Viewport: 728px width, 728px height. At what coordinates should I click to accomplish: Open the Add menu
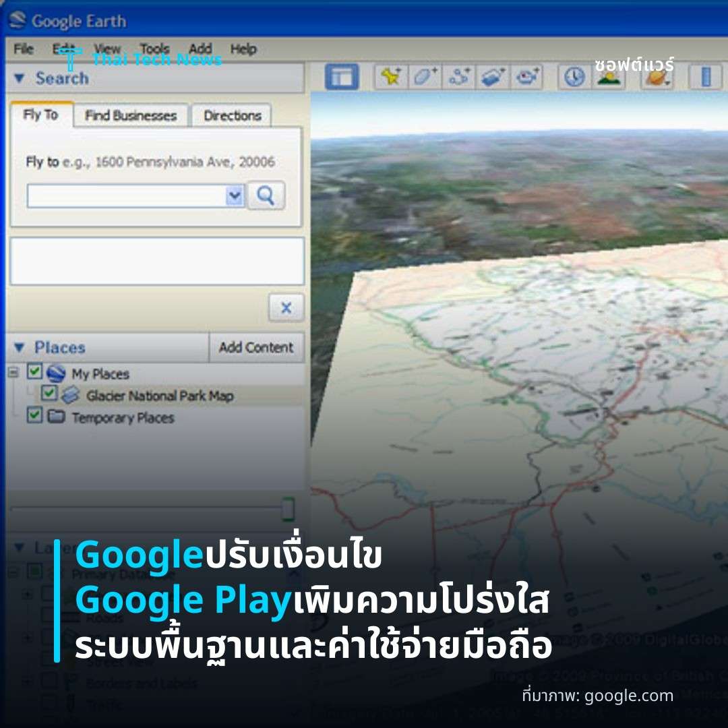click(200, 49)
